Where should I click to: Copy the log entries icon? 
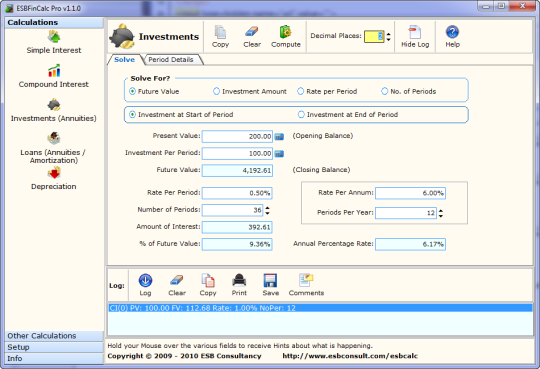(x=208, y=280)
